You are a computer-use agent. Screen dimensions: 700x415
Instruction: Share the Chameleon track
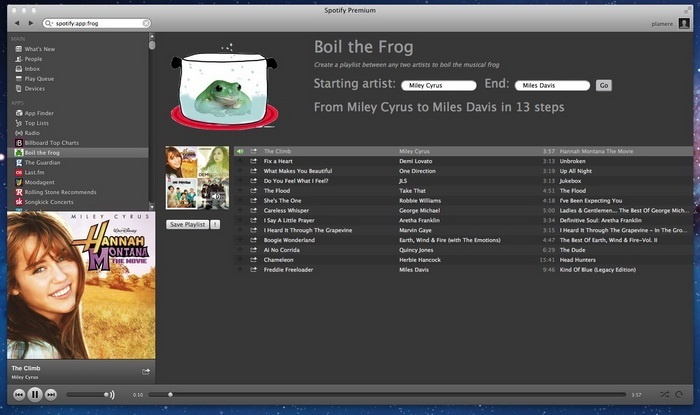tap(254, 260)
